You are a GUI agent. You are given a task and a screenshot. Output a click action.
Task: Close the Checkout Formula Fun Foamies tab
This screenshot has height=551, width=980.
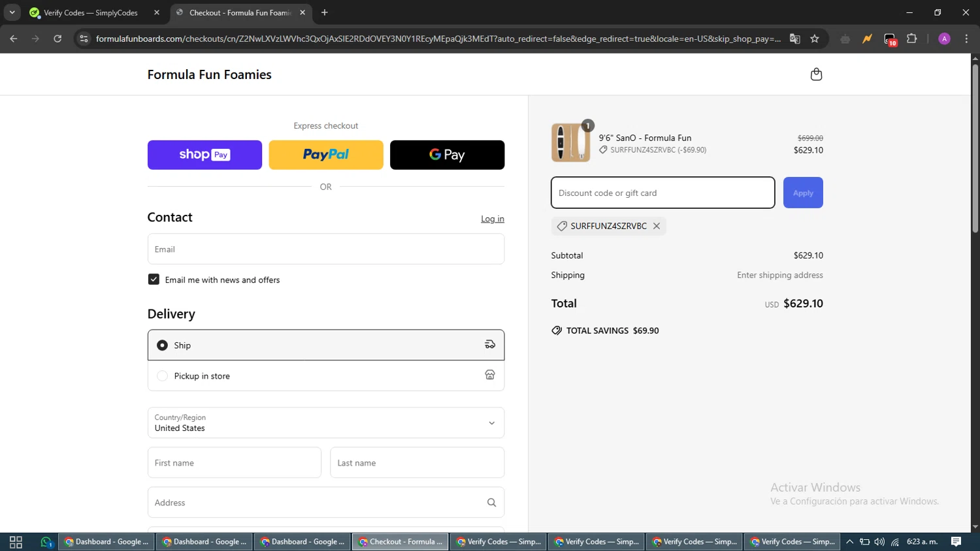[302, 12]
